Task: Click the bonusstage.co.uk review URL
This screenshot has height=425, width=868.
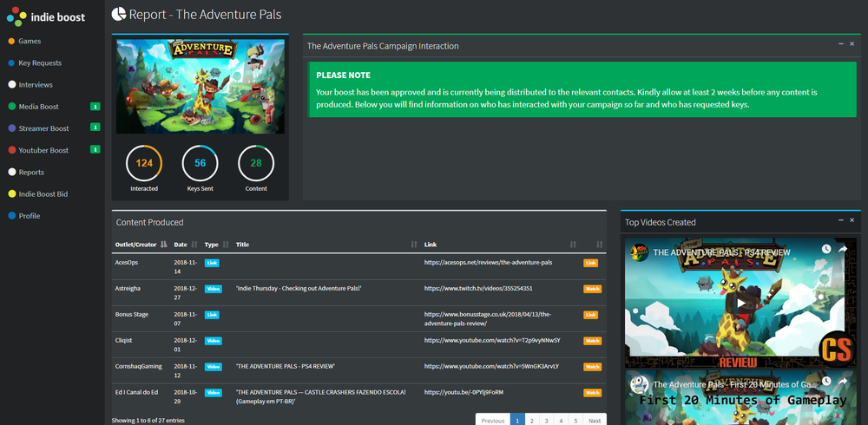Action: tap(488, 319)
